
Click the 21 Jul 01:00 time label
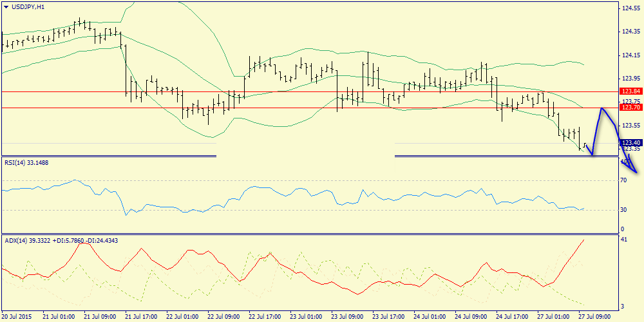pos(59,317)
